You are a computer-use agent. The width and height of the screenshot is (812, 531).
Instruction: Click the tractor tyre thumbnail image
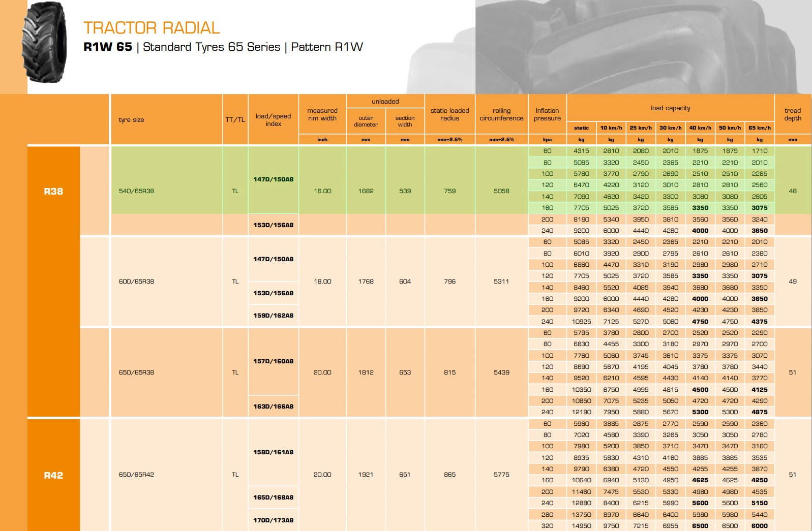[44, 42]
